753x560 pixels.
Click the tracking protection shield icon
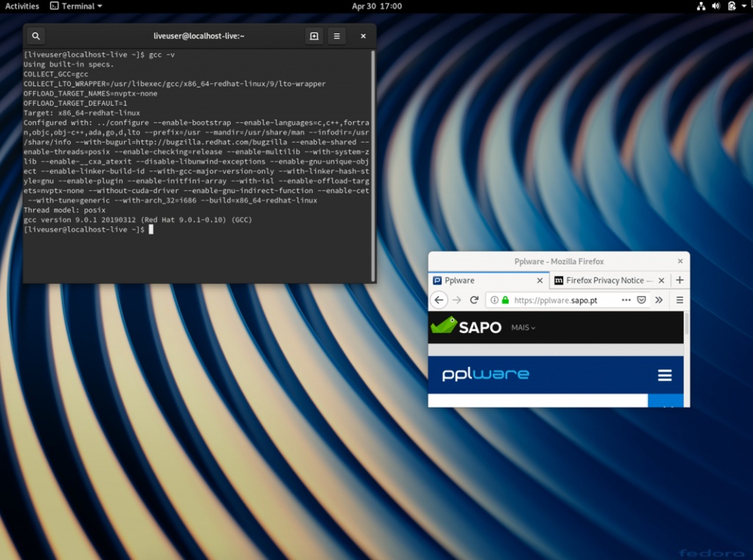point(641,300)
